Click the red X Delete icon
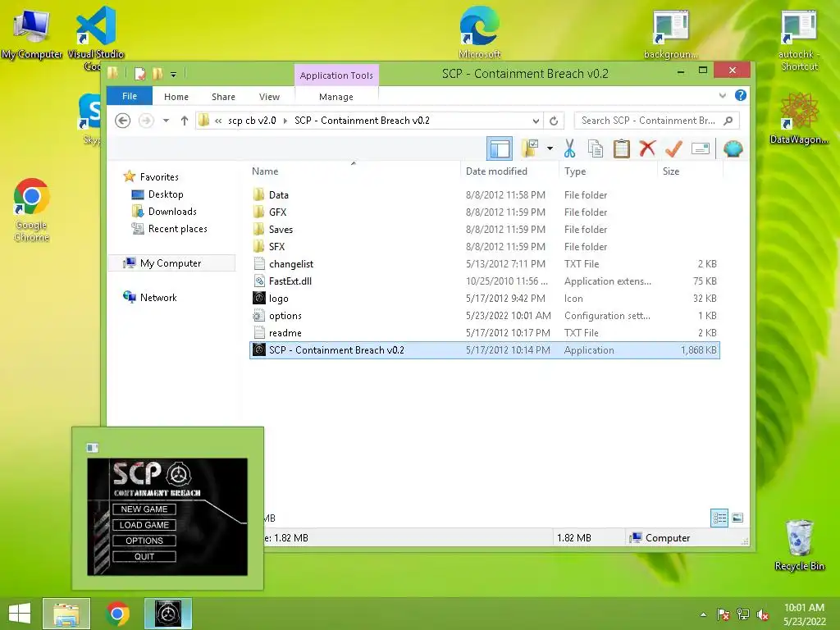Screen dimensions: 840x630 click(647, 148)
